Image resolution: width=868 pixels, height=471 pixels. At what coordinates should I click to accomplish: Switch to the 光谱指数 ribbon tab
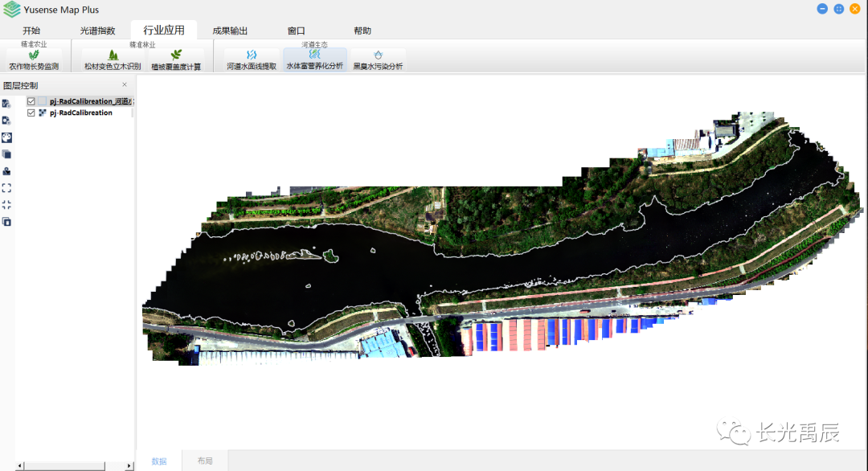pos(97,31)
